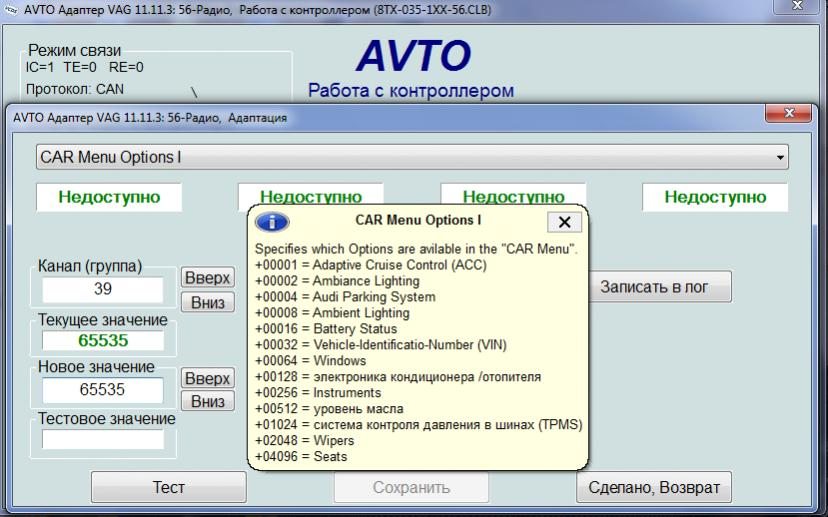Click the Specifies which Options description line
This screenshot has height=517, width=828.
click(416, 249)
